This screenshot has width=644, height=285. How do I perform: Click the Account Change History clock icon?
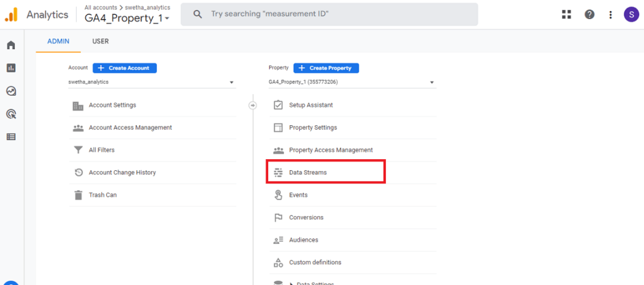coord(79,173)
